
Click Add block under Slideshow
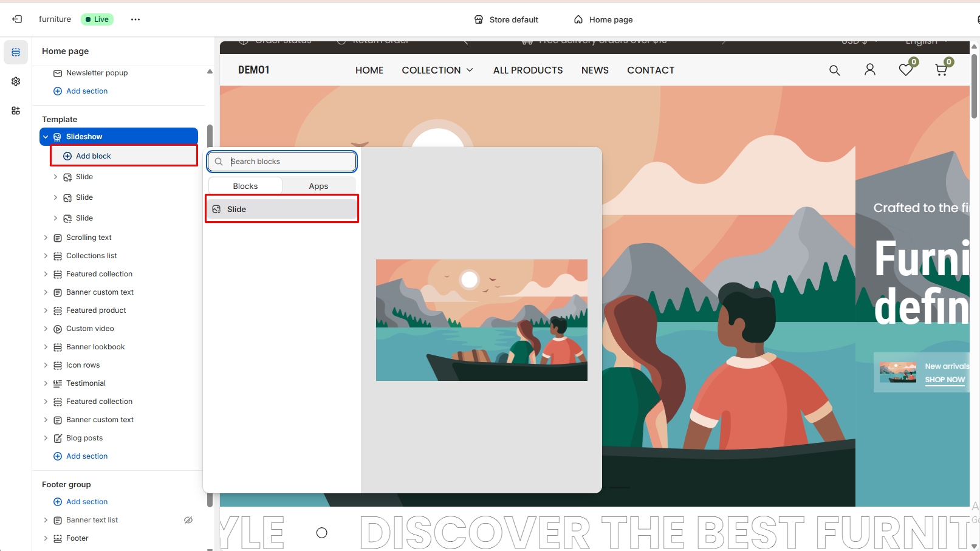click(93, 156)
